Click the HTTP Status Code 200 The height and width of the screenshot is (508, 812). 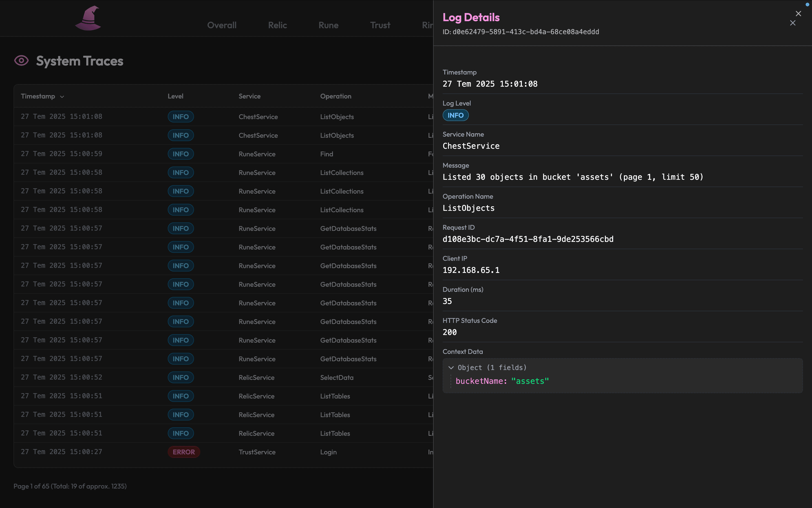click(x=450, y=332)
